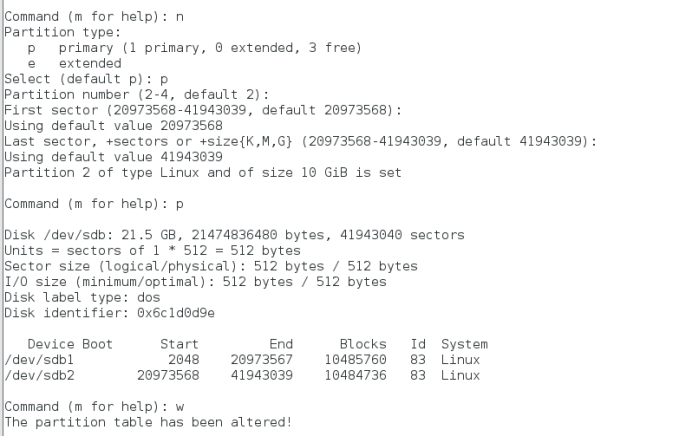This screenshot has width=692, height=437.
Task: Click the 'extended' partition type option text
Action: [90, 64]
